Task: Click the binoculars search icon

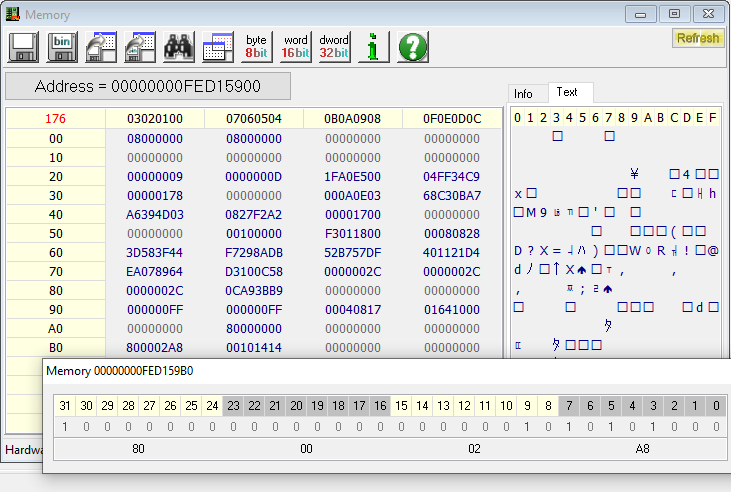Action: [179, 46]
